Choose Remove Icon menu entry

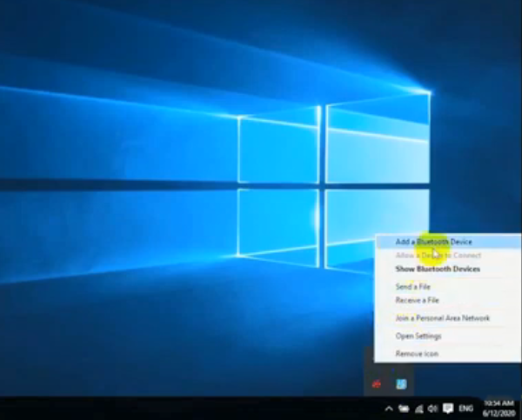[x=448, y=354]
